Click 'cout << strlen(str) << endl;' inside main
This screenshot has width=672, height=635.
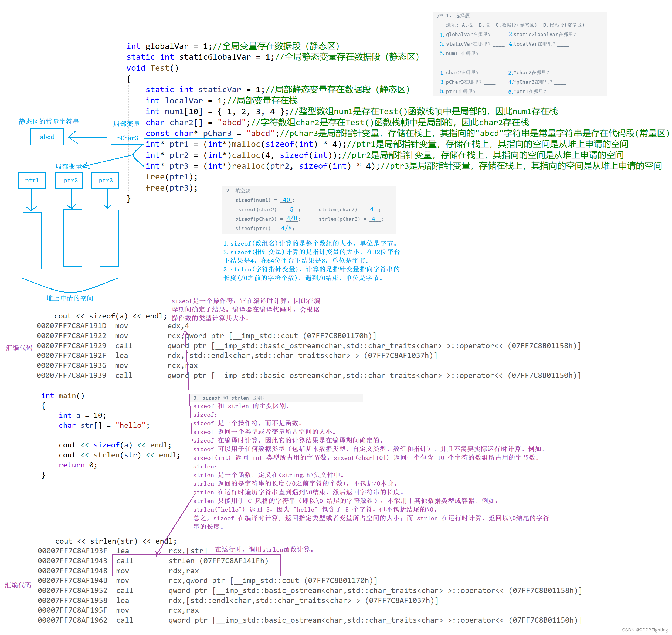pyautogui.click(x=119, y=455)
